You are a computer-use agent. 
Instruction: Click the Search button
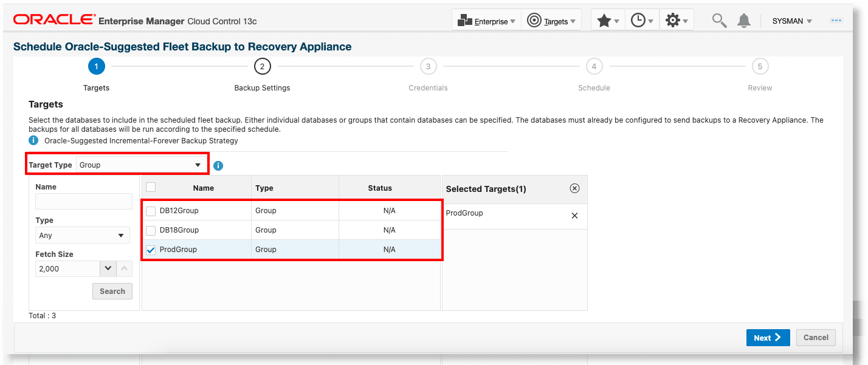tap(112, 291)
